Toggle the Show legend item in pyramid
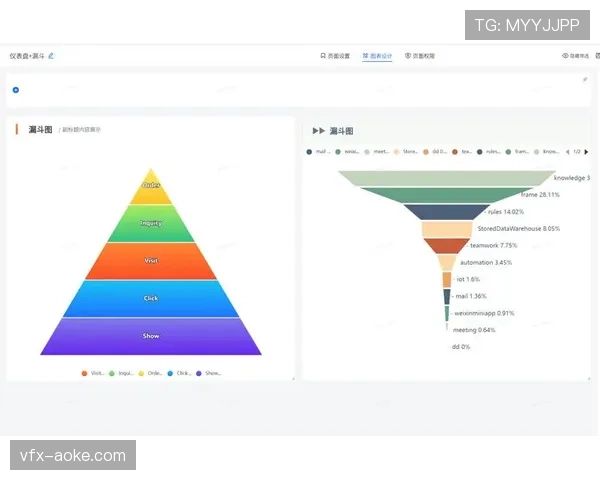The width and height of the screenshot is (600, 480). 207,373
